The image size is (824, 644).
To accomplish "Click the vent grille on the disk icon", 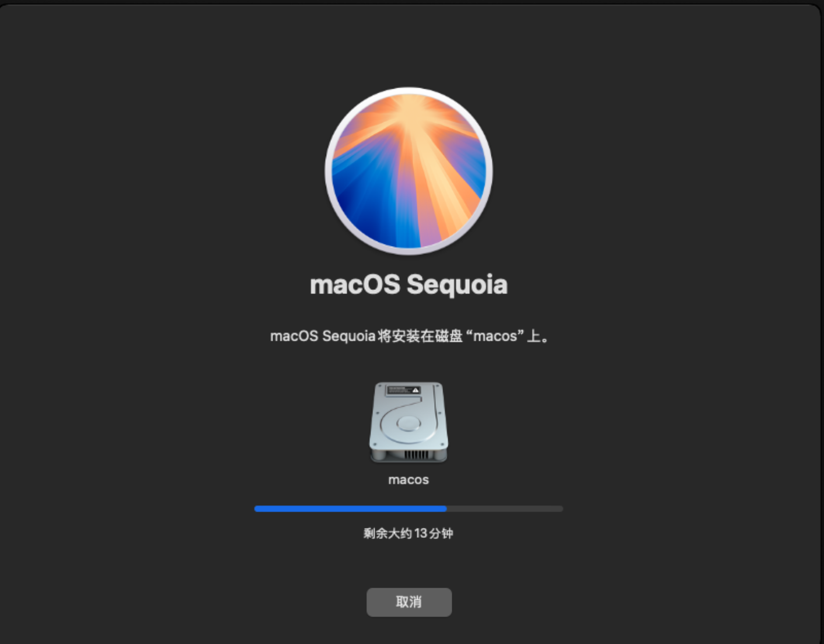I will [x=417, y=454].
